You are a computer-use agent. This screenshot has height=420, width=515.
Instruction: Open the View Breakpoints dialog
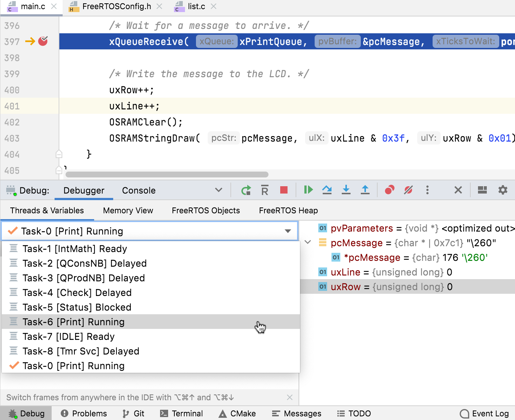click(389, 190)
